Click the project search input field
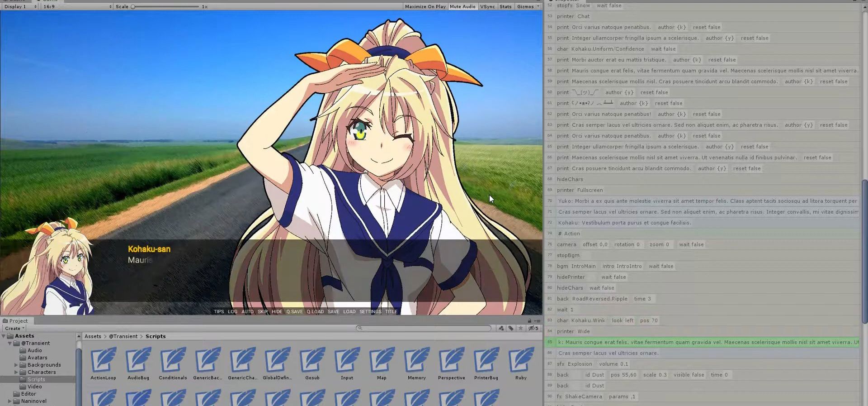Image resolution: width=868 pixels, height=406 pixels. click(425, 328)
